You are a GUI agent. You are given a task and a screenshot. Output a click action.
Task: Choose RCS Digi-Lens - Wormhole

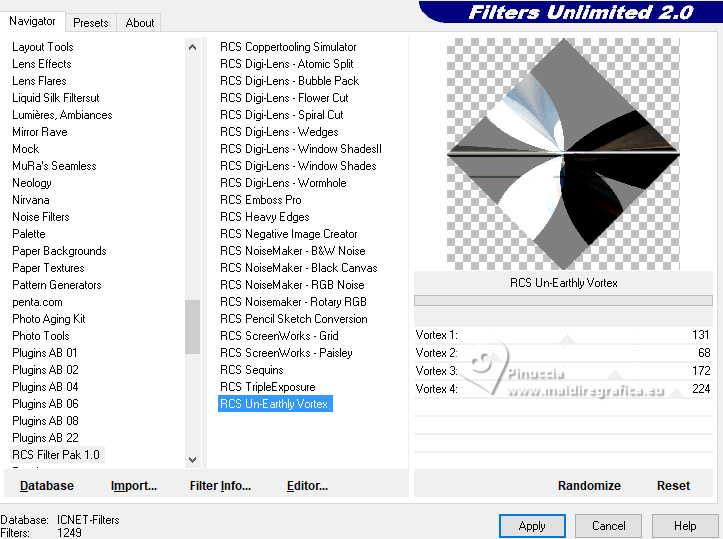click(283, 183)
